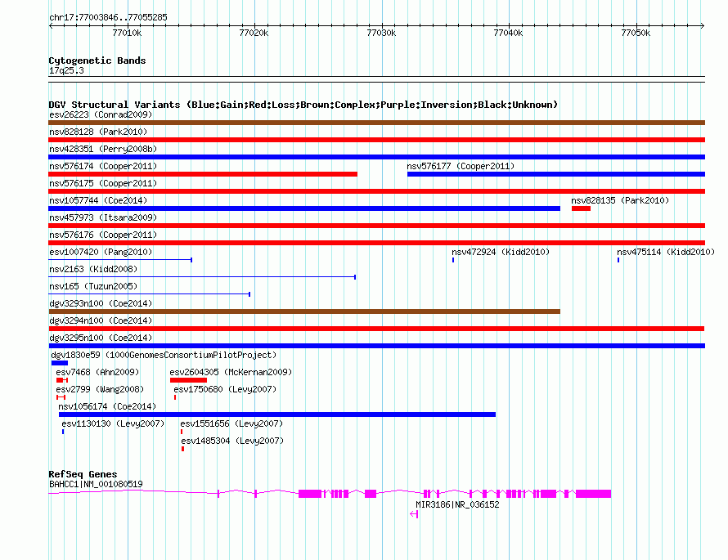Select the nsv428351 (Perry2008b) blue gain bar
The image size is (728, 560).
pos(376,157)
